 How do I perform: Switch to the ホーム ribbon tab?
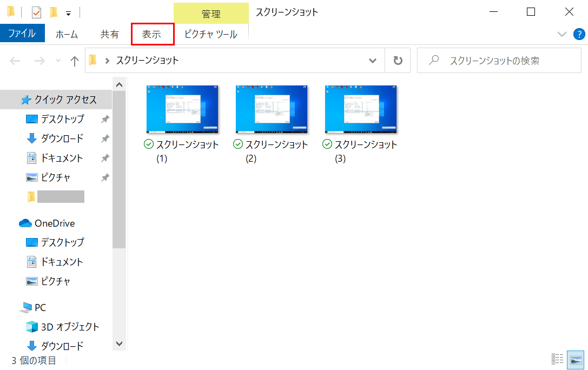pos(67,34)
